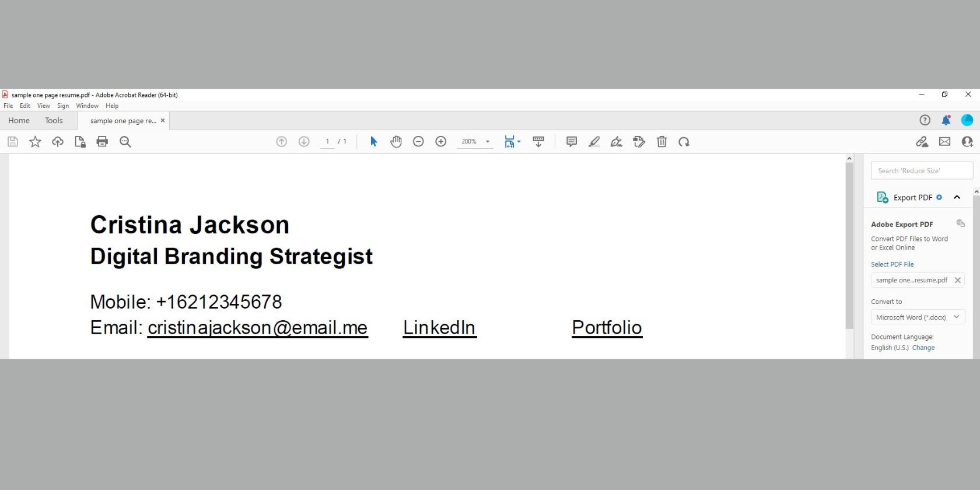Click the Zoom out minus icon

point(418,142)
